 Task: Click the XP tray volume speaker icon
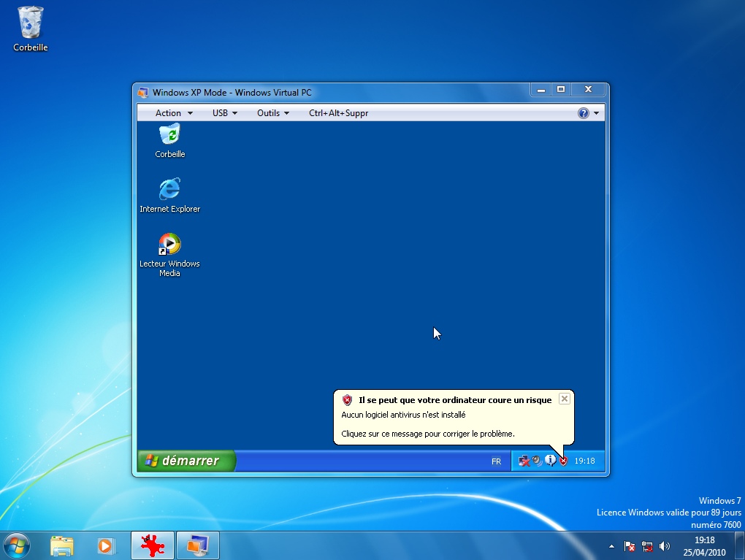[x=537, y=460]
